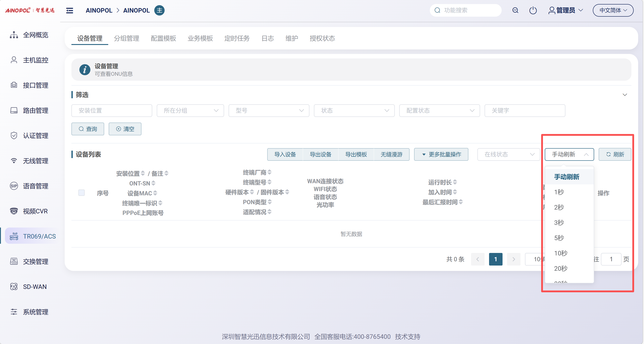Click the power logout icon
The height and width of the screenshot is (344, 644).
pyautogui.click(x=533, y=10)
